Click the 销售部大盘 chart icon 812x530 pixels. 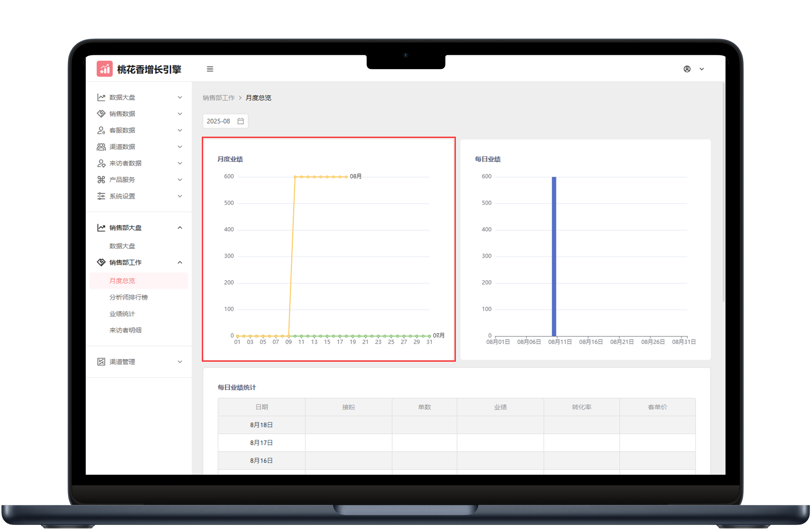(101, 228)
